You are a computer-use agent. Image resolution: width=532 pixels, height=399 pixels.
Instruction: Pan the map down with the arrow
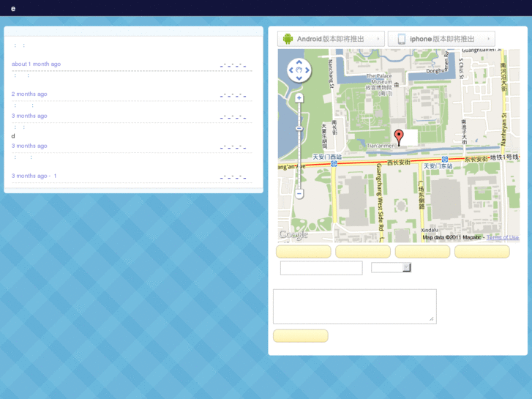point(299,78)
